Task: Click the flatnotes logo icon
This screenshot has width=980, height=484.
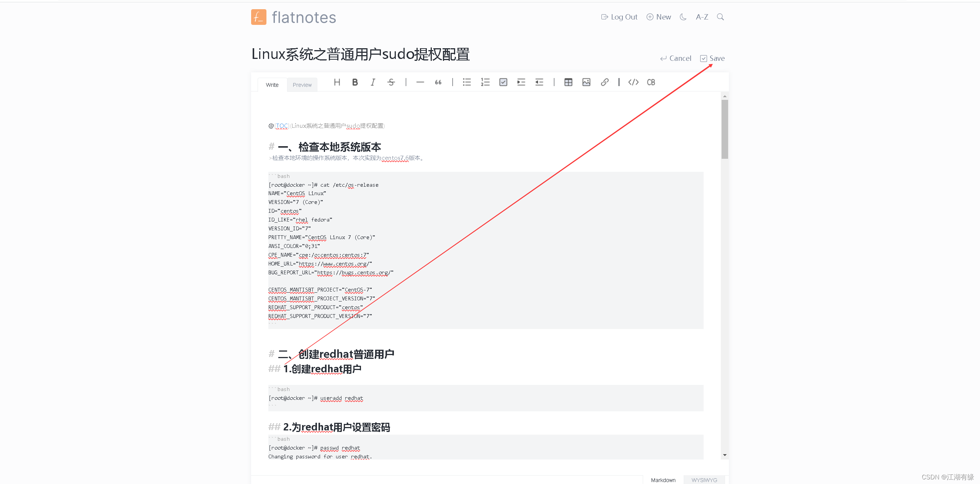Action: (258, 17)
